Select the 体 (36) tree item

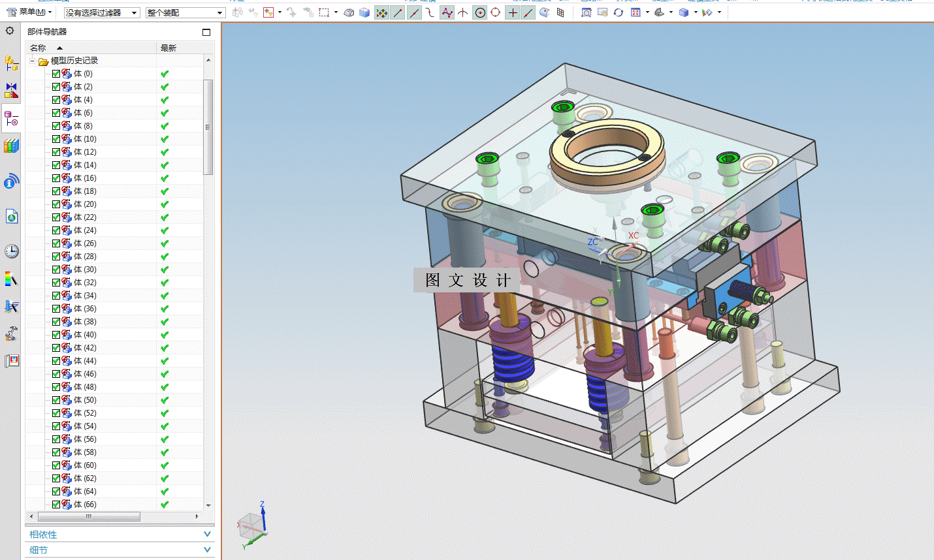(85, 309)
